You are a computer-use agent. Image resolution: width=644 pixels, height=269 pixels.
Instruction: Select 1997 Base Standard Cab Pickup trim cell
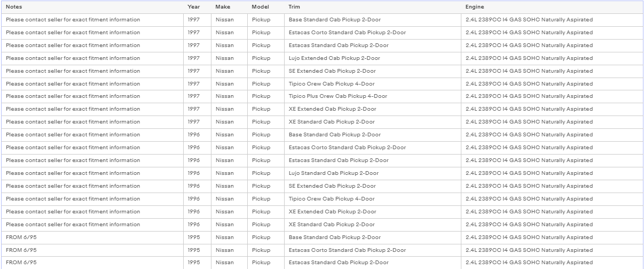373,20
